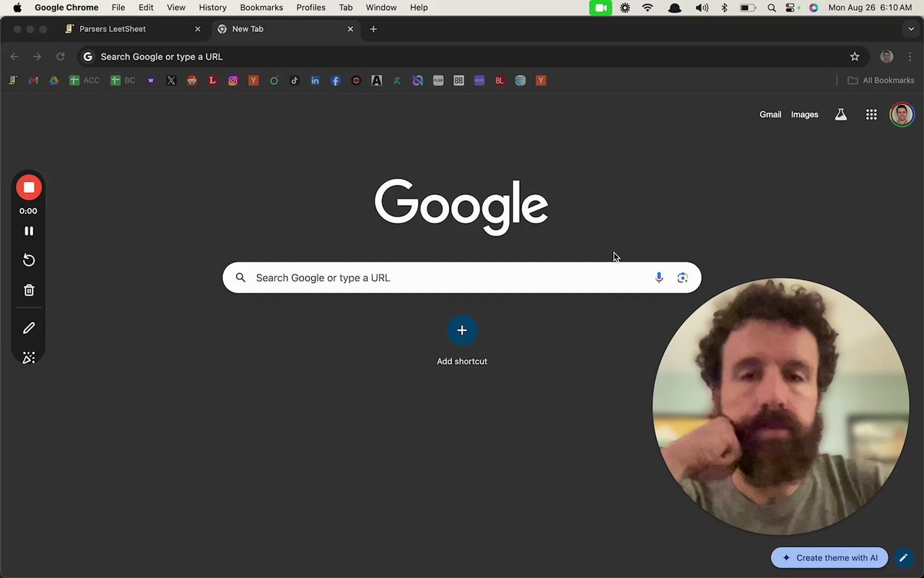Open the AT&T globe bookmark icon
The image size is (924, 578).
click(520, 81)
